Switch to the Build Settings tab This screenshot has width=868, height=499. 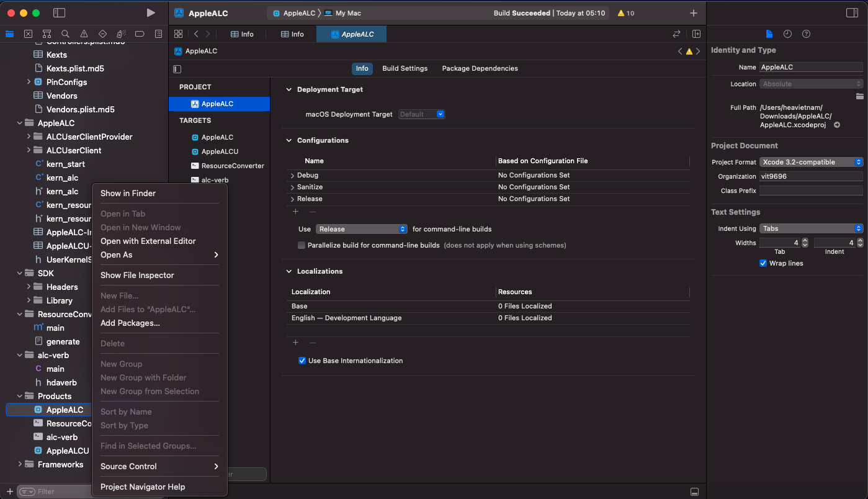405,68
